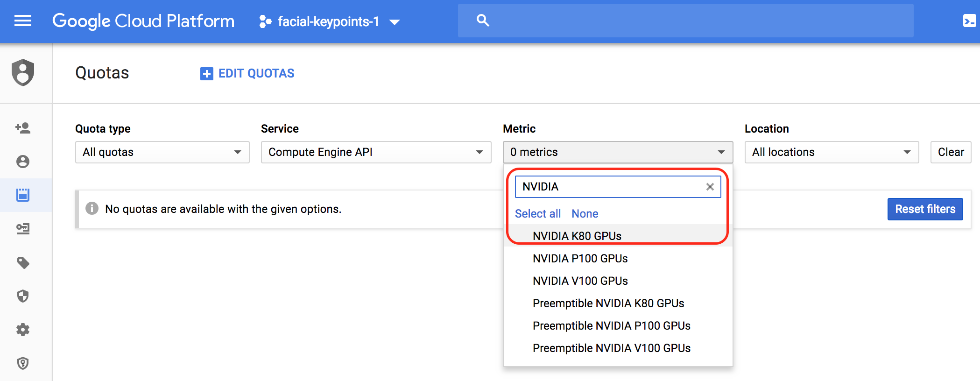Open the Labels tag sidebar icon
980x381 pixels.
point(23,263)
